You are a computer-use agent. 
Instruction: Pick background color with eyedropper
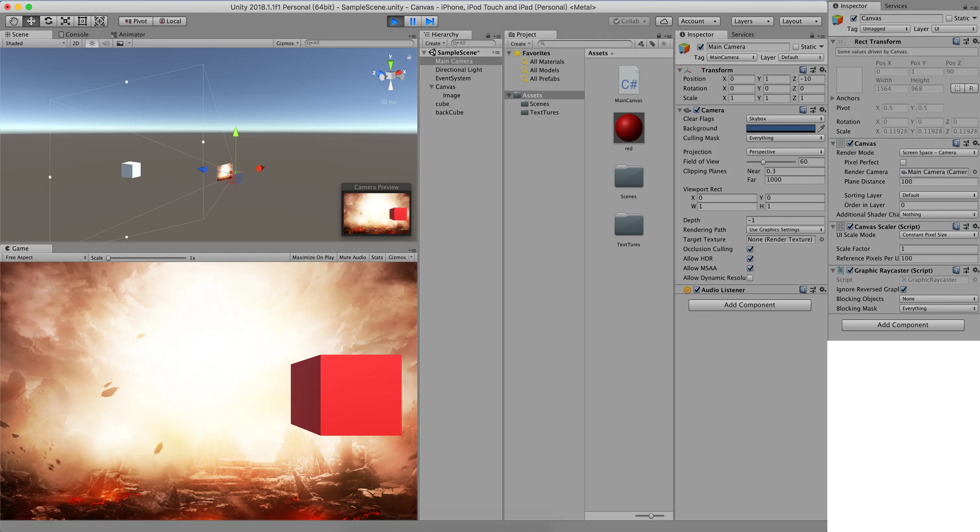click(x=821, y=129)
